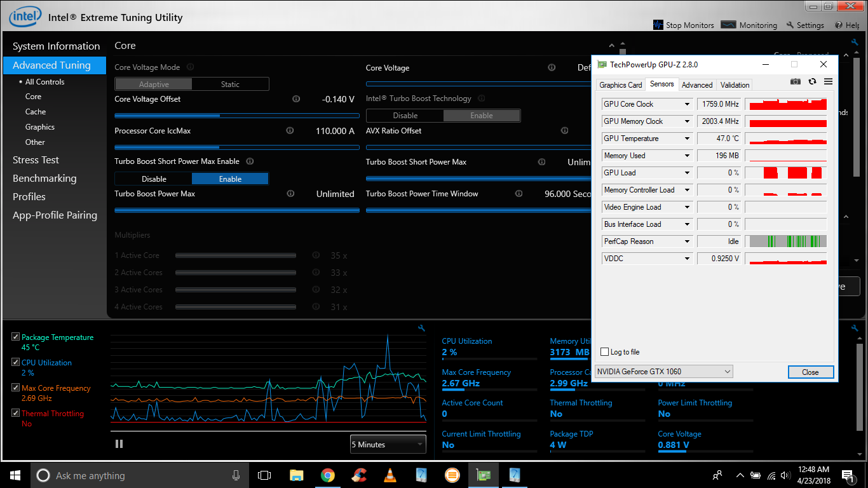
Task: Set Core Voltage Mode to Adaptive
Action: [154, 84]
